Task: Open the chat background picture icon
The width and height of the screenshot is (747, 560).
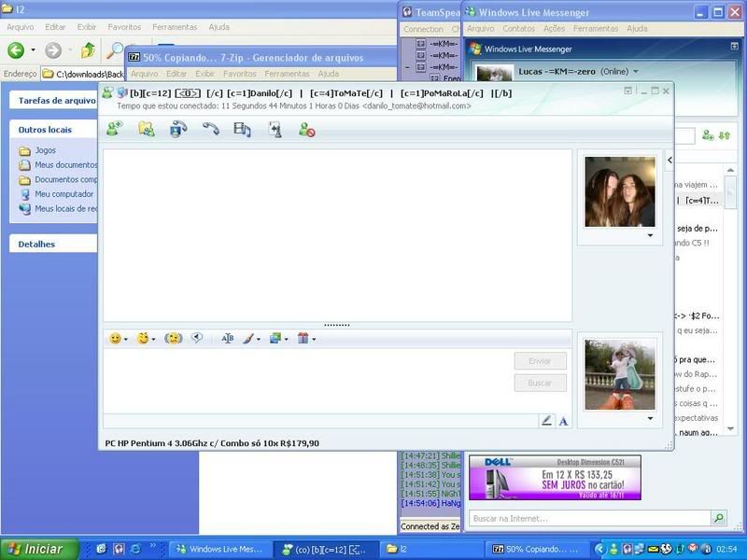Action: click(x=275, y=339)
